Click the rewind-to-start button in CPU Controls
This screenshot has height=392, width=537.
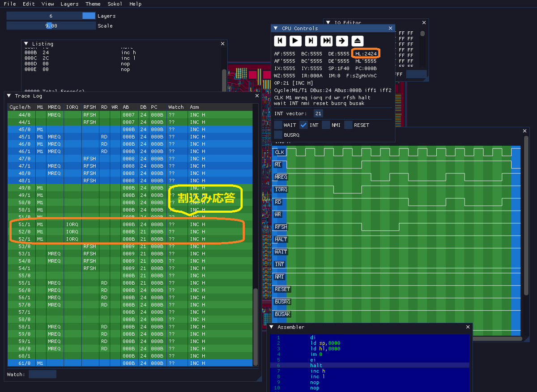(x=280, y=41)
